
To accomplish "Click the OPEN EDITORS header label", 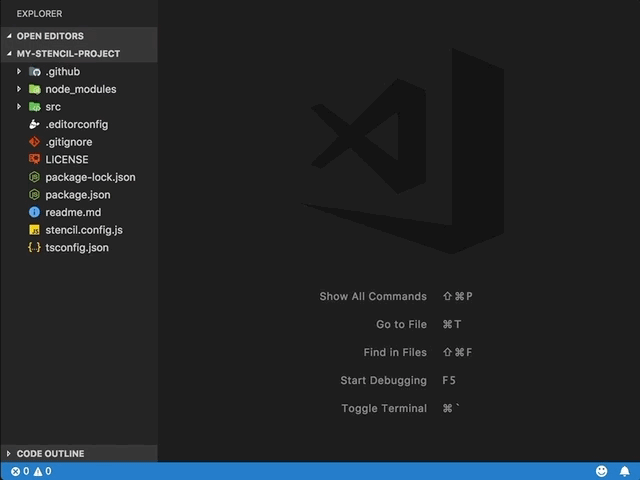I will pyautogui.click(x=50, y=36).
